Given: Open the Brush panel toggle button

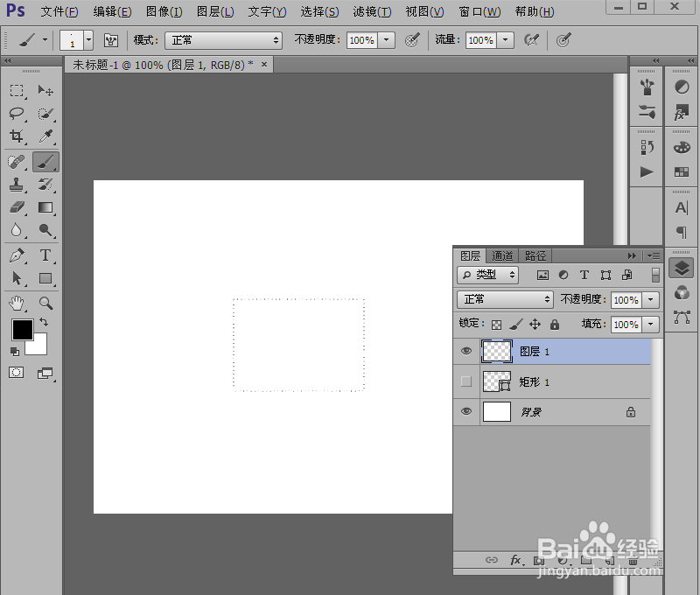Looking at the screenshot, I should (x=111, y=40).
